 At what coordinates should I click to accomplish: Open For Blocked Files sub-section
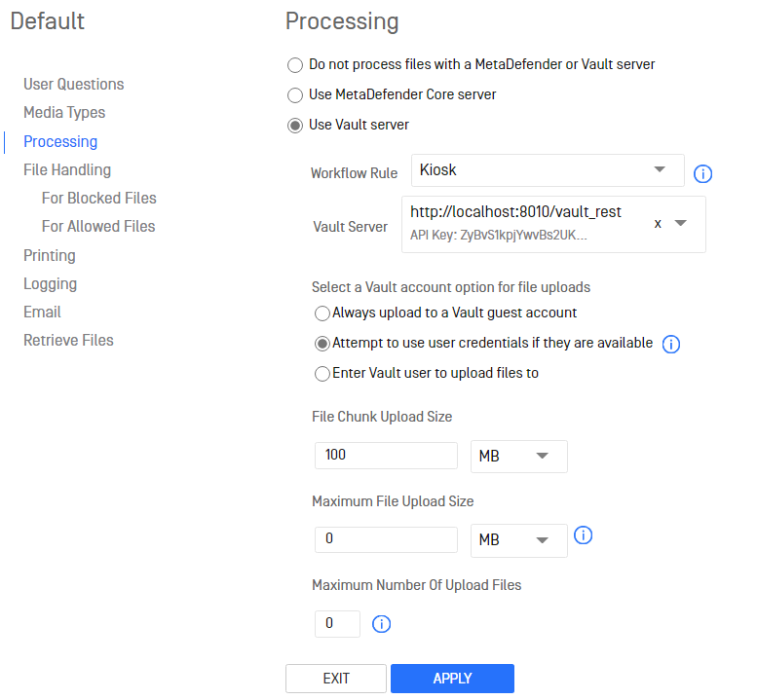click(99, 198)
